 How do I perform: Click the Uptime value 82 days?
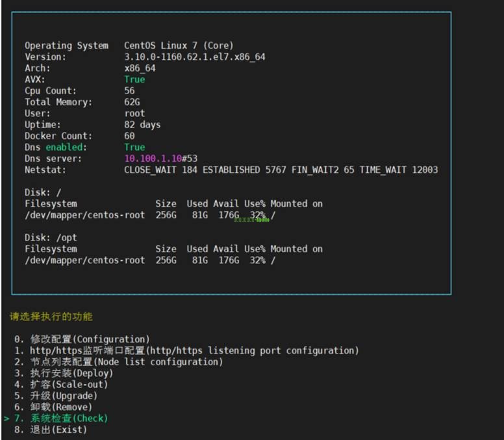tap(142, 125)
